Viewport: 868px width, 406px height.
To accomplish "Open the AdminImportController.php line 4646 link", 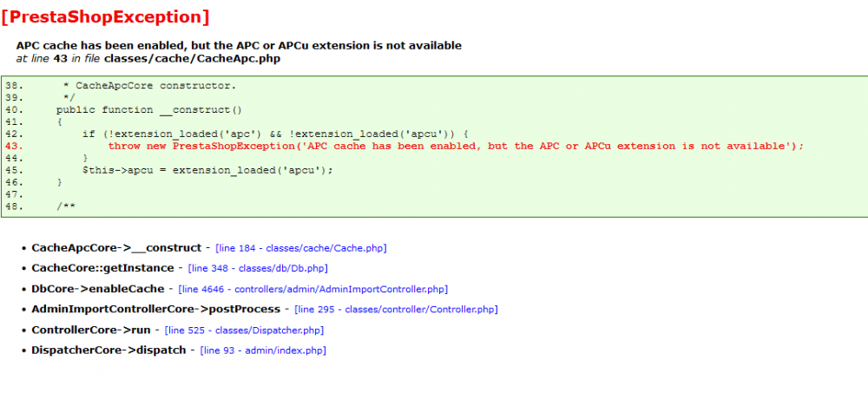I will pyautogui.click(x=313, y=289).
